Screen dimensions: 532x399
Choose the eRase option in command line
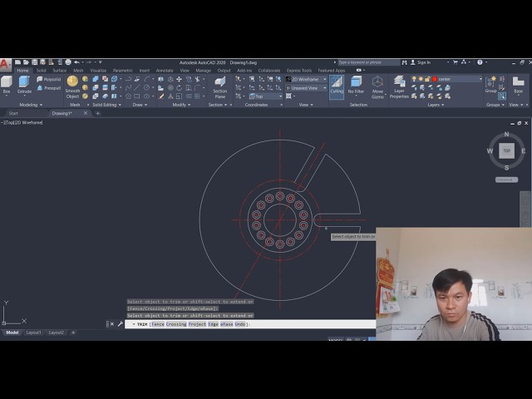(226, 324)
